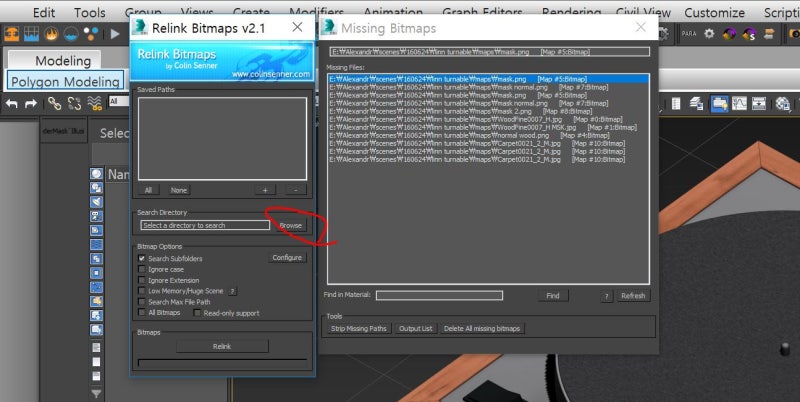
Task: Expand the Polygon Modeling ribbon panel
Action: pyautogui.click(x=65, y=82)
